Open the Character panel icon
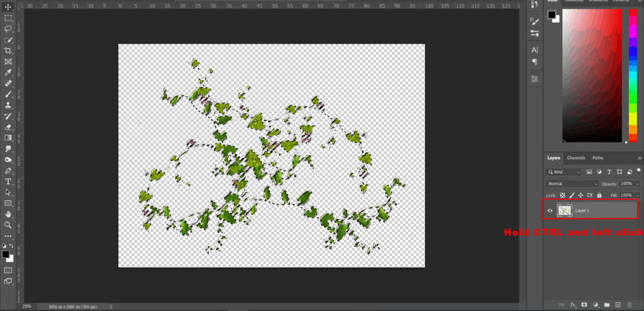 click(x=535, y=50)
